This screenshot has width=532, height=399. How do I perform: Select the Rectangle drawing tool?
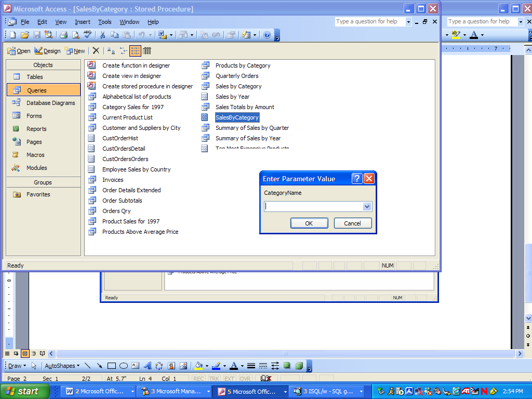[111, 366]
